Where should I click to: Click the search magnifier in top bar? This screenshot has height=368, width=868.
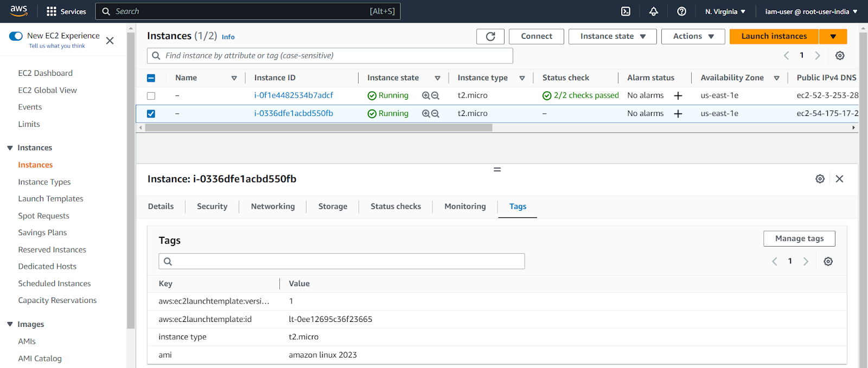106,11
